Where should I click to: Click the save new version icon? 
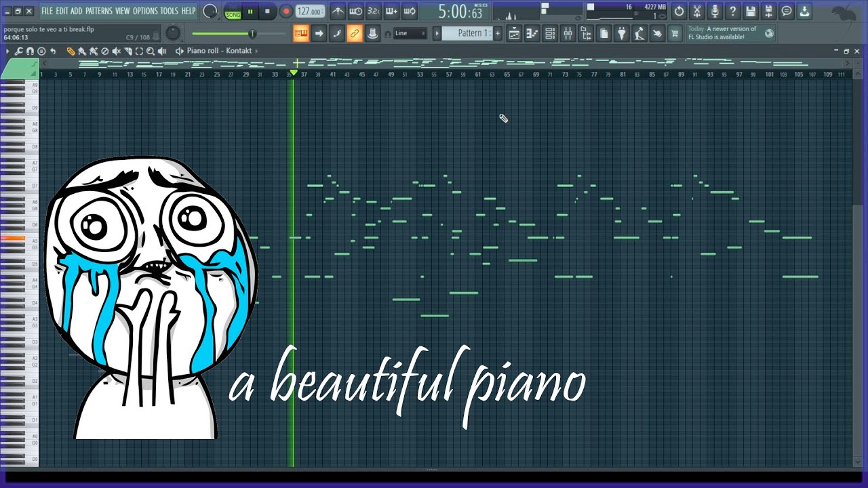click(x=768, y=12)
